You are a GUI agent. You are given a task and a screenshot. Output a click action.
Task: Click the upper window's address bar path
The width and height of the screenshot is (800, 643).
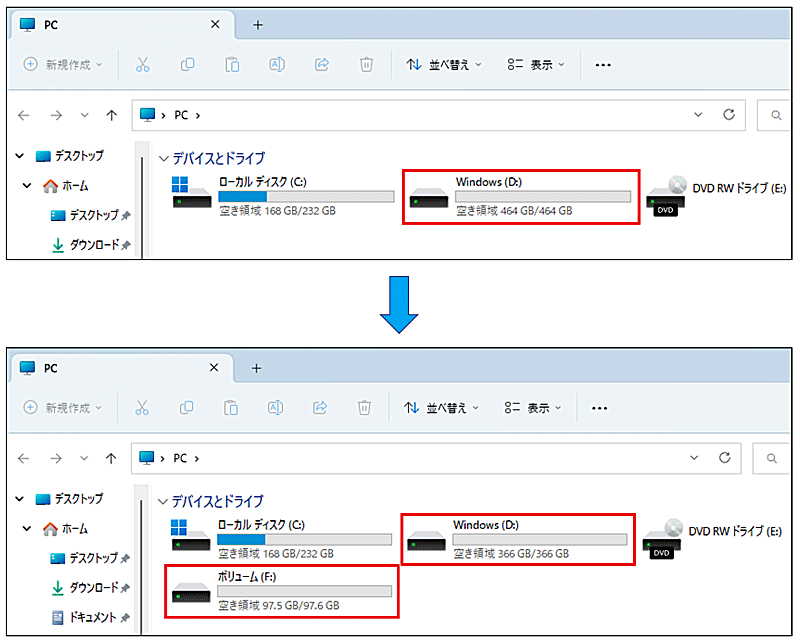pos(439,115)
